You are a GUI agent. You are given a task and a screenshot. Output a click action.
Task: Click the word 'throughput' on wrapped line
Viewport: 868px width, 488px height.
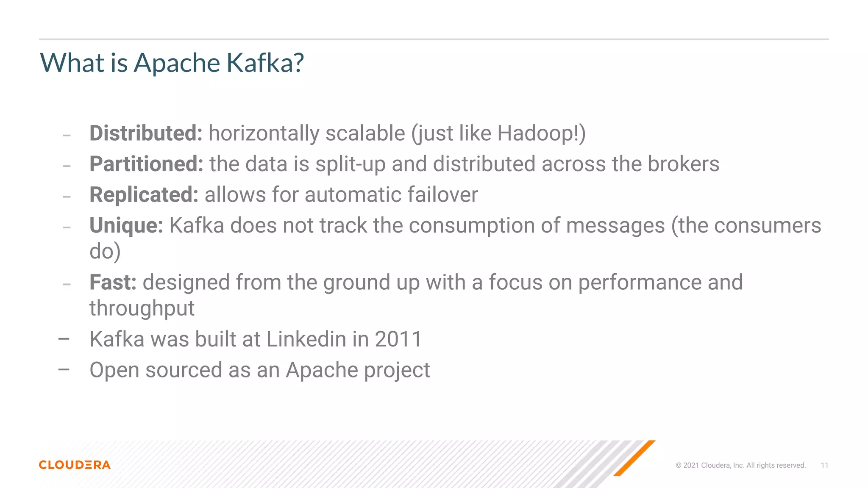(142, 308)
